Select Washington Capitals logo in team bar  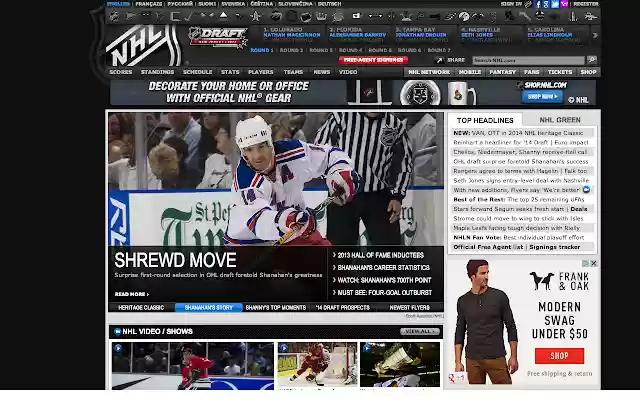point(573,16)
